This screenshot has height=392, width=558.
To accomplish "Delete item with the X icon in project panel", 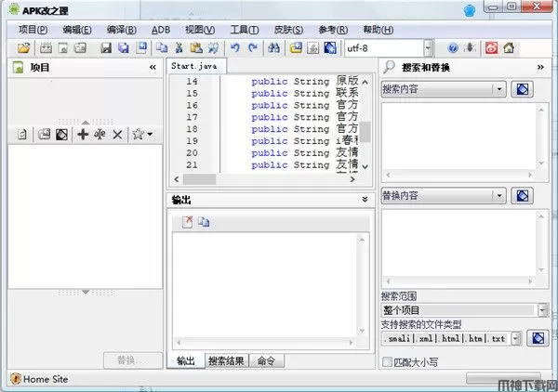I will pos(117,135).
